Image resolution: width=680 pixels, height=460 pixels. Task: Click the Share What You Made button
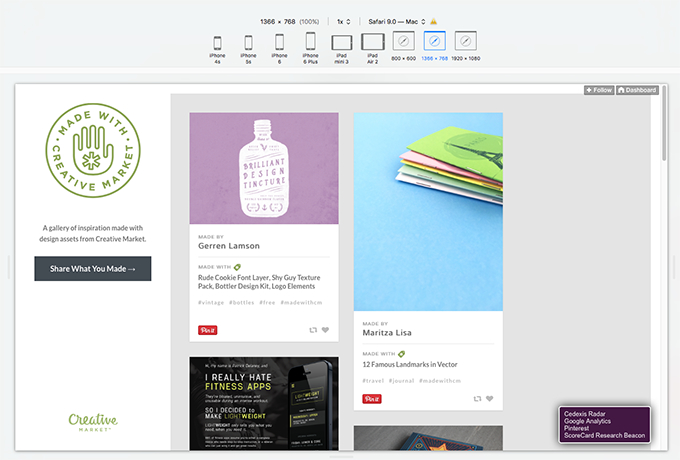pos(93,268)
